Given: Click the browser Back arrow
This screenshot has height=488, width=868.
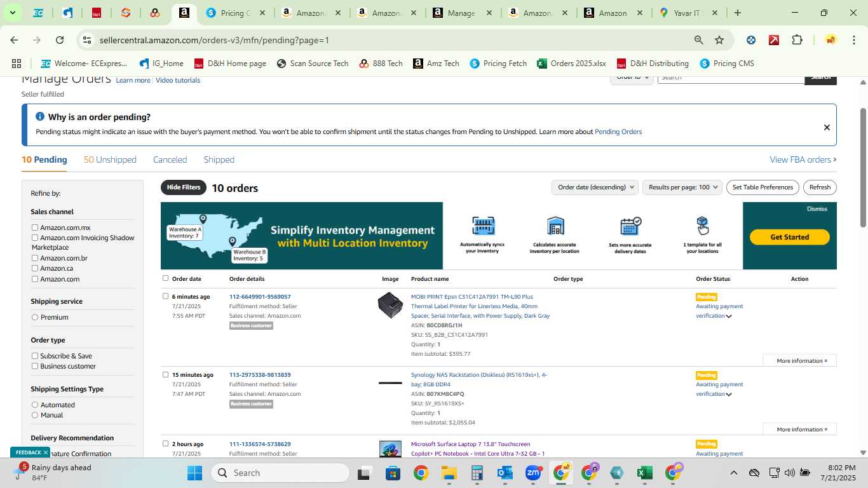Looking at the screenshot, I should 14,40.
